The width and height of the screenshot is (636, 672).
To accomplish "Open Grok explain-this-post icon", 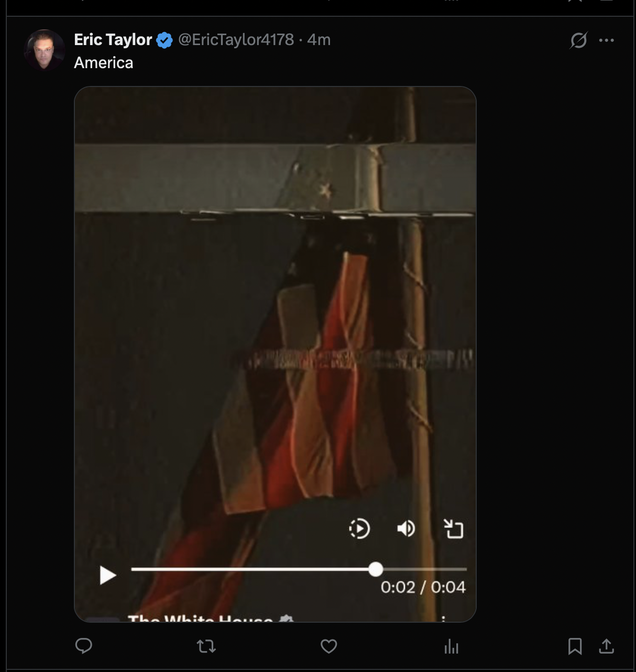I will (x=578, y=40).
